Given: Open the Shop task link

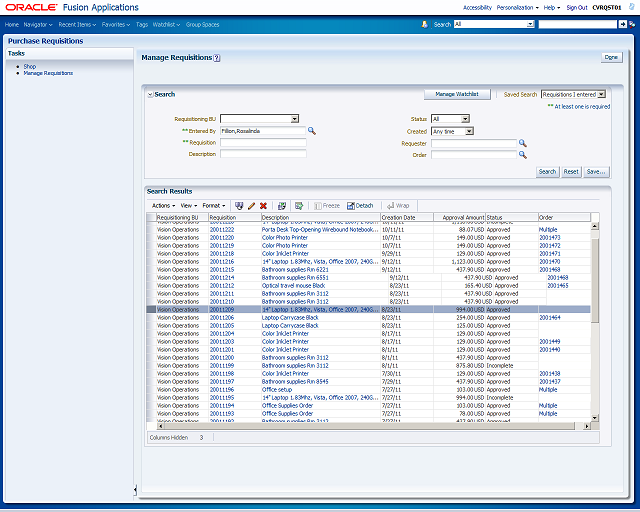Looking at the screenshot, I should click(x=30, y=66).
